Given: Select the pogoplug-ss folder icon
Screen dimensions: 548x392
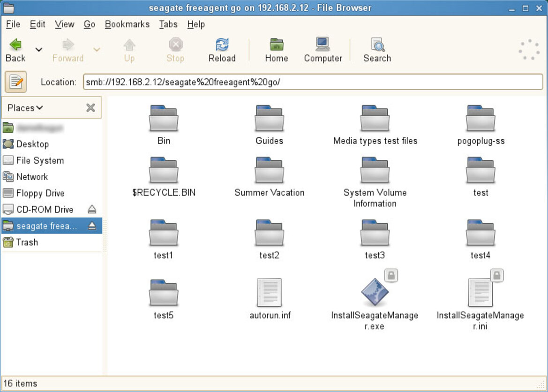Looking at the screenshot, I should pyautogui.click(x=480, y=119).
